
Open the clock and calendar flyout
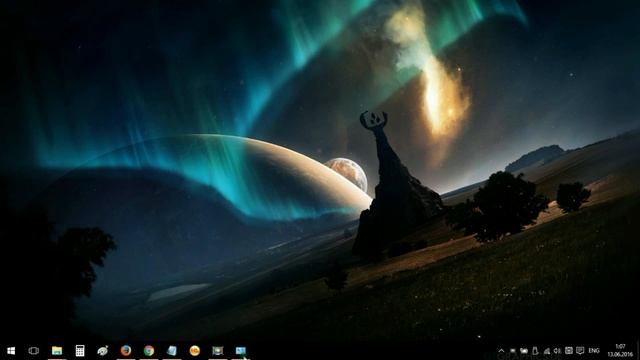click(620, 351)
